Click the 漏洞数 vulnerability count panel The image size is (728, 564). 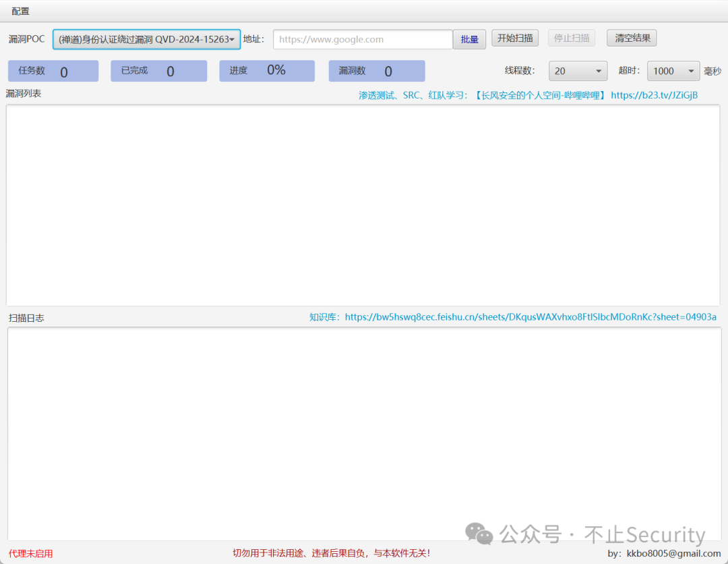coord(376,70)
